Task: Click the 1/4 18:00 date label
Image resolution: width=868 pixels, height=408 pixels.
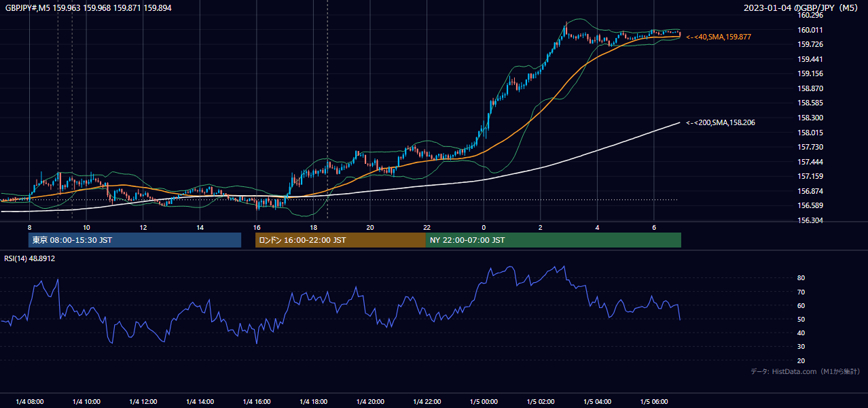Action: (x=313, y=401)
